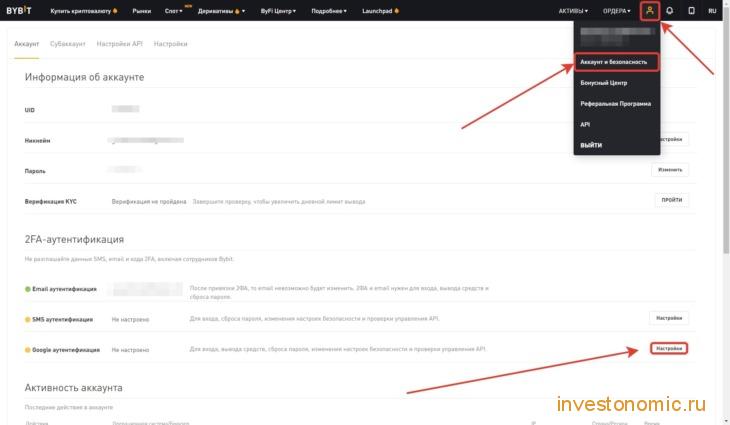Open Купить криптовалюту menu
Screen dimensions: 730x425
[84, 11]
